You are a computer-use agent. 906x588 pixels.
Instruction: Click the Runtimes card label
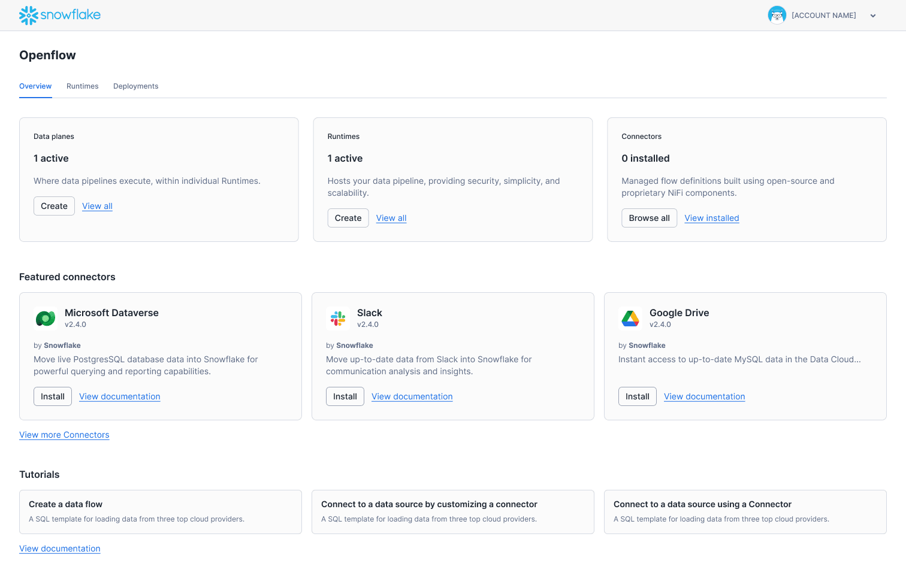(x=344, y=137)
